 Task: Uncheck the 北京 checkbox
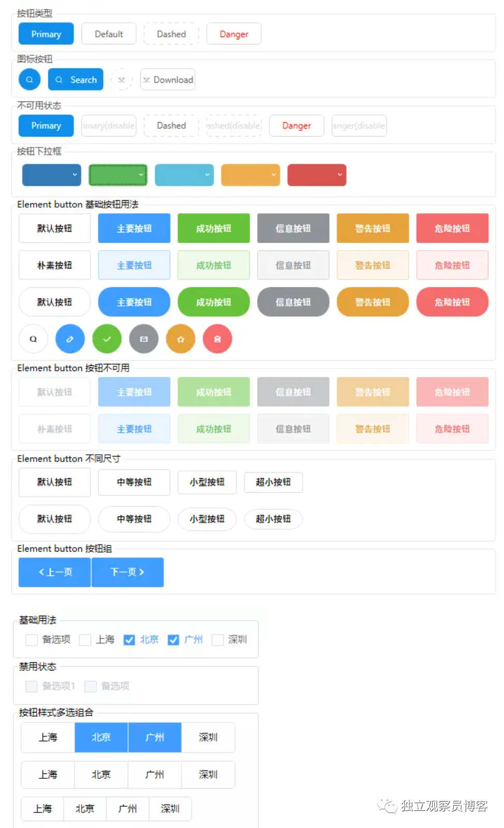[129, 640]
